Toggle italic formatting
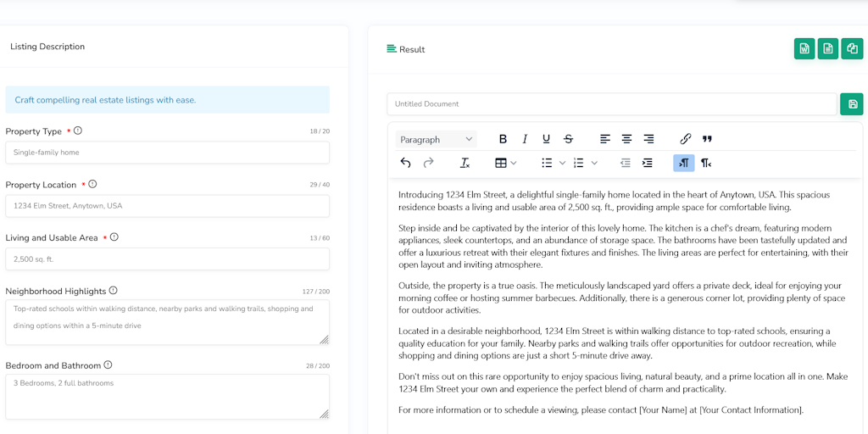This screenshot has height=434, width=868. 524,139
